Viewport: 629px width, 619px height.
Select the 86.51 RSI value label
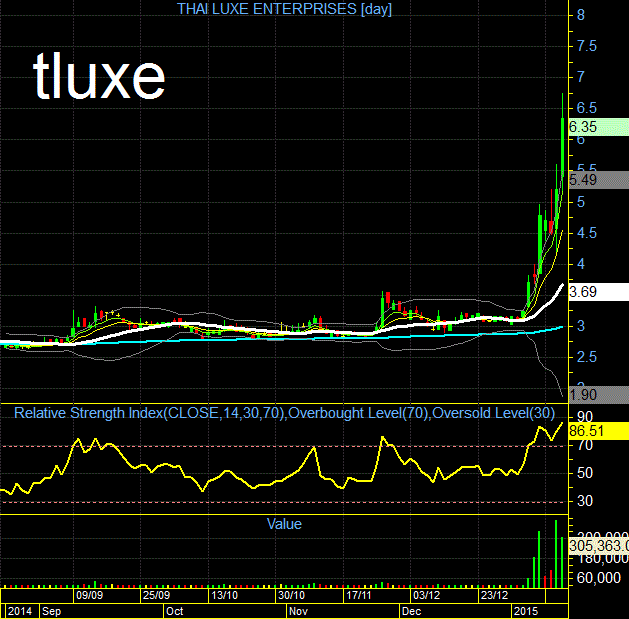click(x=599, y=431)
